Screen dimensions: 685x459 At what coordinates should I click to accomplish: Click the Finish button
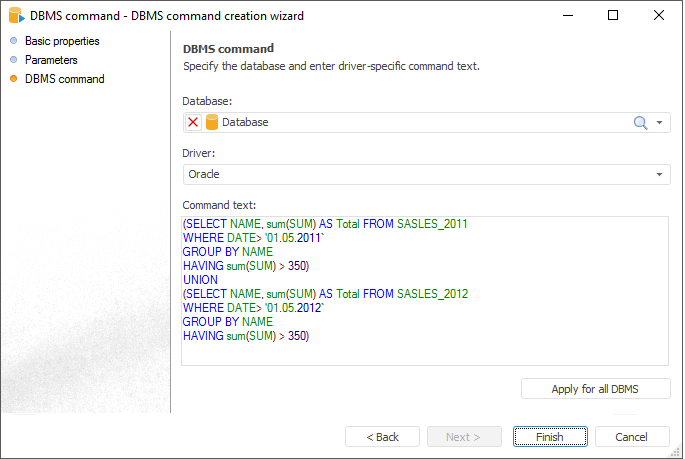click(x=549, y=437)
